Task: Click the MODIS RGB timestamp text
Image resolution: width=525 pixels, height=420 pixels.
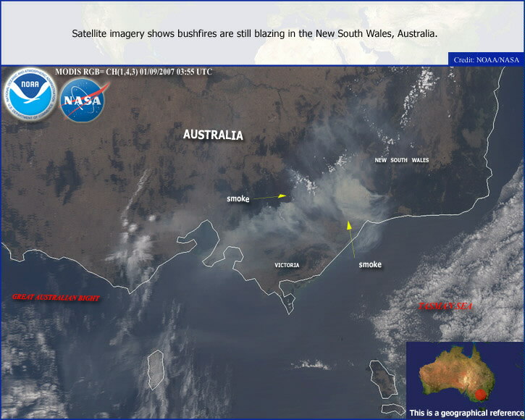Action: pos(133,72)
